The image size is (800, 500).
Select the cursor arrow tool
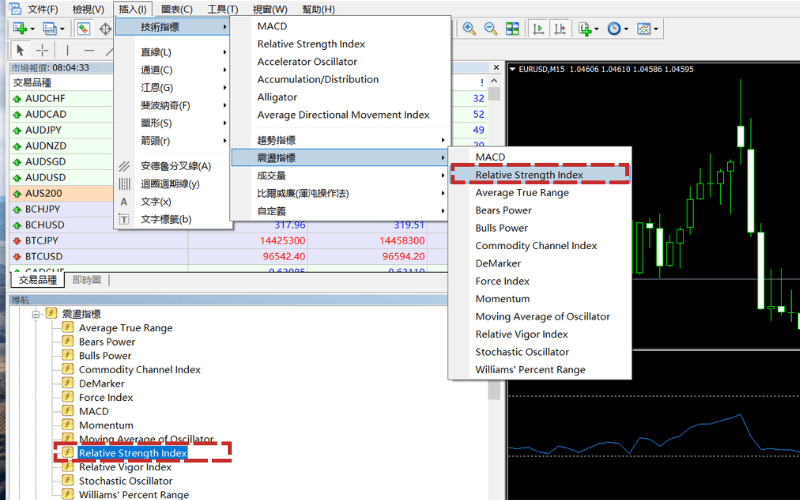(21, 50)
